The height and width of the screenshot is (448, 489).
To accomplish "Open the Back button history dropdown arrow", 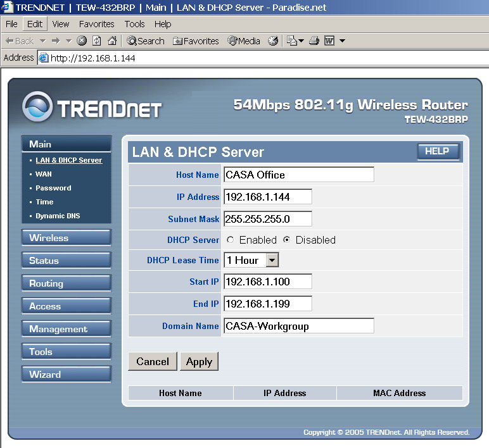I will (x=42, y=40).
